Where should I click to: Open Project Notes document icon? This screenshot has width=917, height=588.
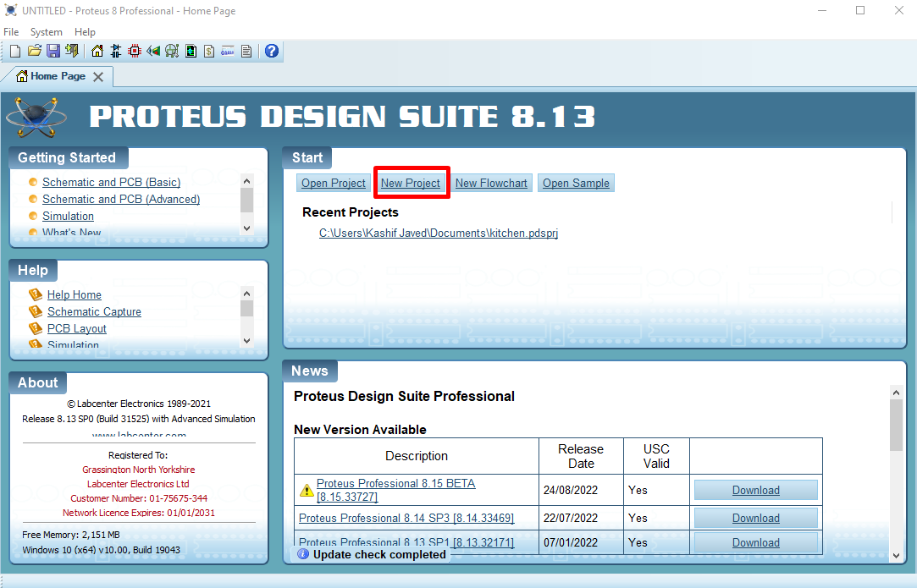(x=246, y=52)
